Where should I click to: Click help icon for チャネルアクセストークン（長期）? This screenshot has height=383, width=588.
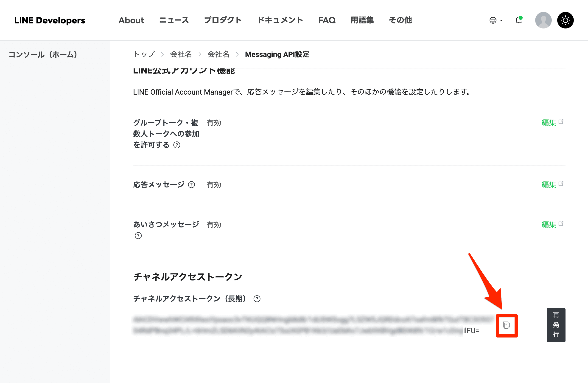point(257,299)
